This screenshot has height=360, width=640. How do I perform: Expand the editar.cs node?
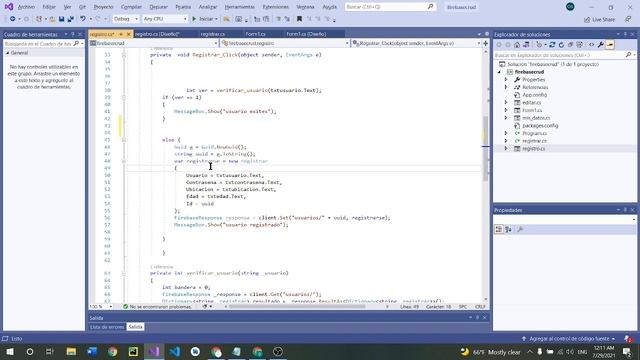coord(506,102)
